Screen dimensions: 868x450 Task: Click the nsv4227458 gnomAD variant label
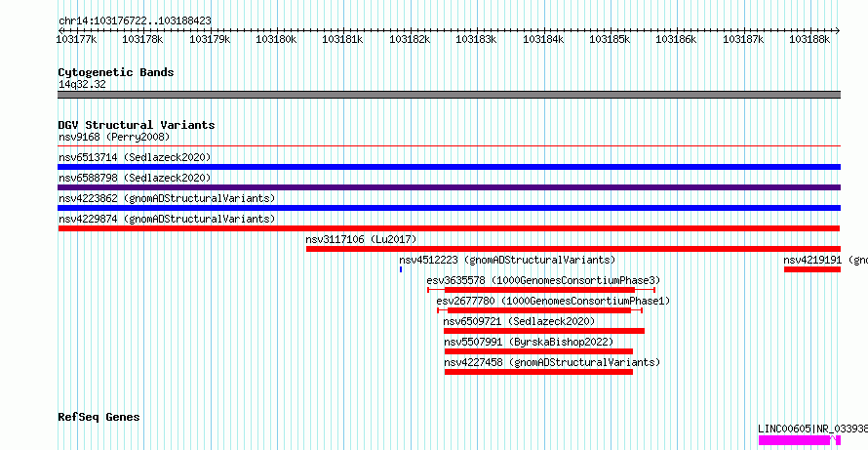[552, 362]
